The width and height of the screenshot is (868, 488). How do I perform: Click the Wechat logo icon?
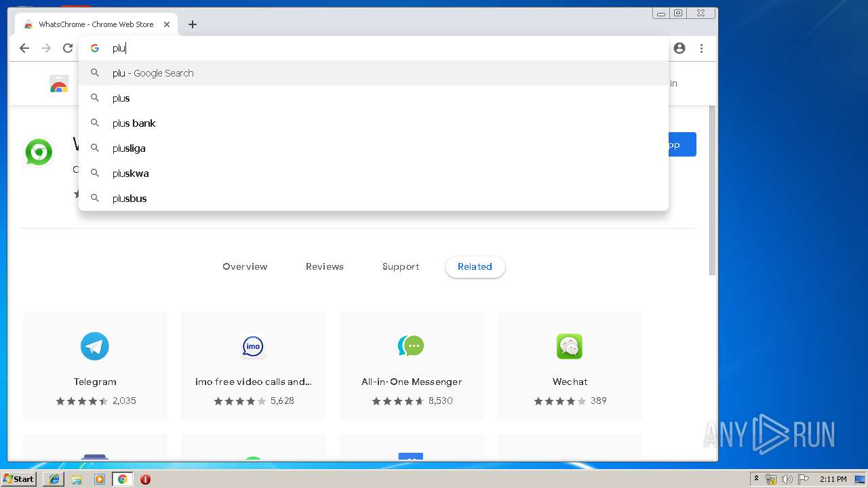click(570, 346)
